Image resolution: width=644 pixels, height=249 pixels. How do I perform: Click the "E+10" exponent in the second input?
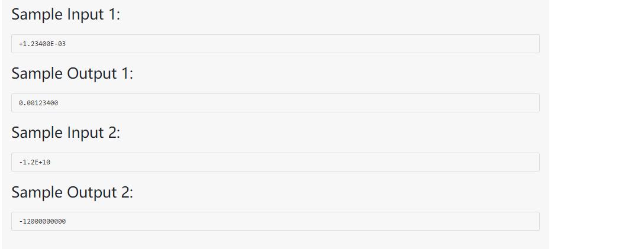[43, 162]
